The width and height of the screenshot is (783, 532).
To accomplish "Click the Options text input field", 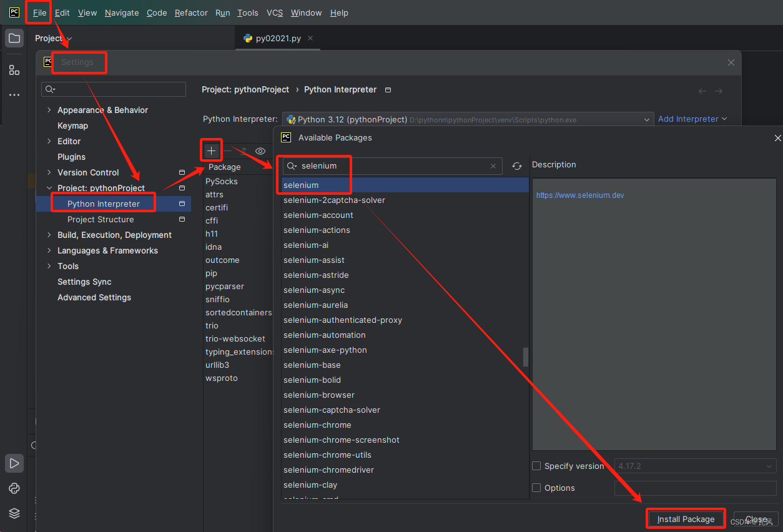I will pos(696,488).
